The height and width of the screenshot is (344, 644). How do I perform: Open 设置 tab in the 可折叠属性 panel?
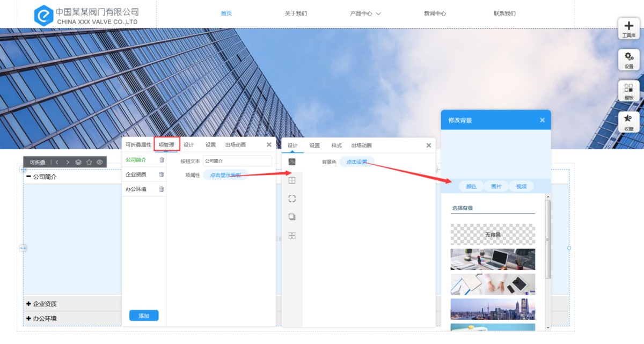coord(210,145)
